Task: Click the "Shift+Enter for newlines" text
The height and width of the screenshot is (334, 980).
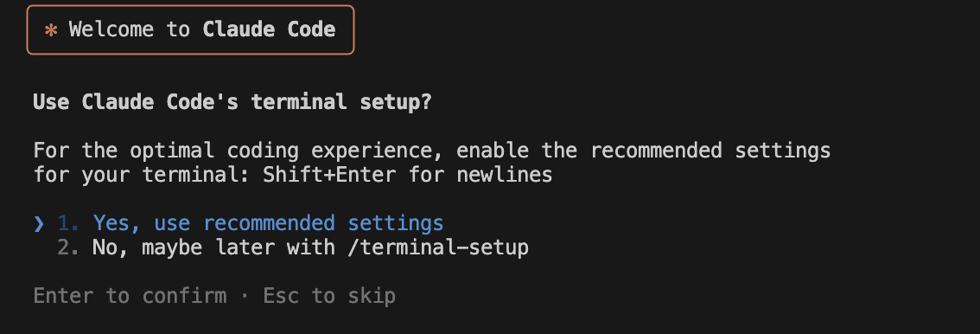Action: (408, 175)
